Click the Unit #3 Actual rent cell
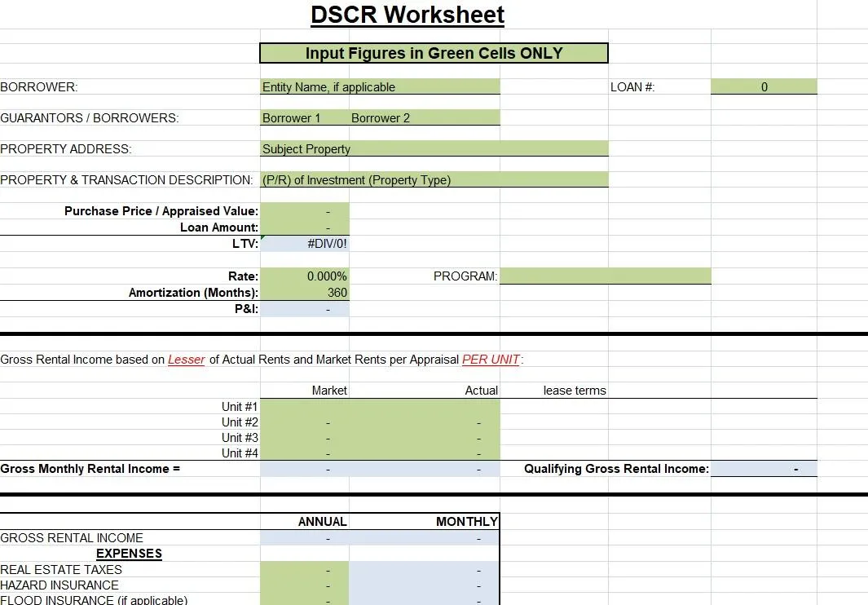 [425, 438]
